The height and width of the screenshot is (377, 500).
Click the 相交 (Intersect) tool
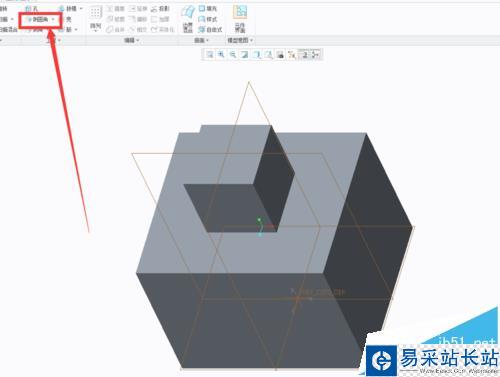pos(137,30)
